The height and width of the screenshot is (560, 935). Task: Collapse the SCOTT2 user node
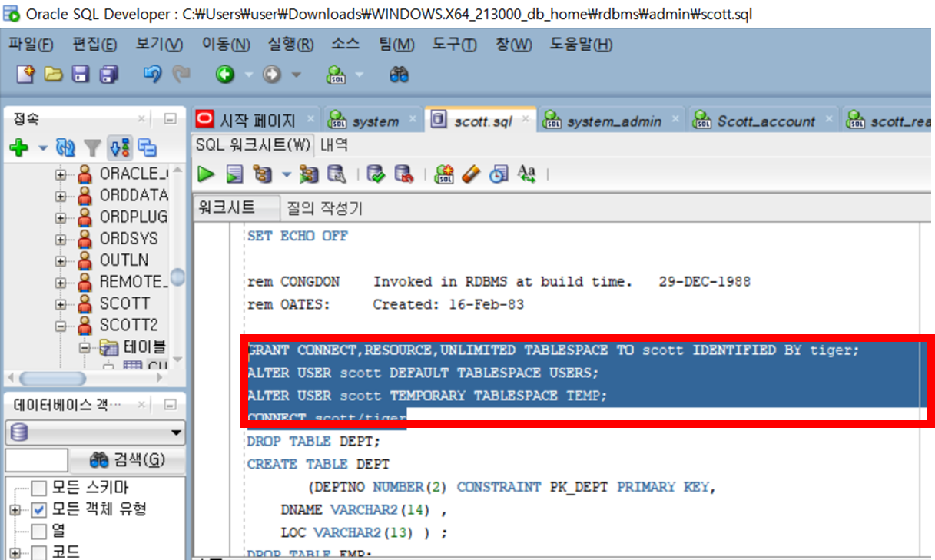pos(61,325)
